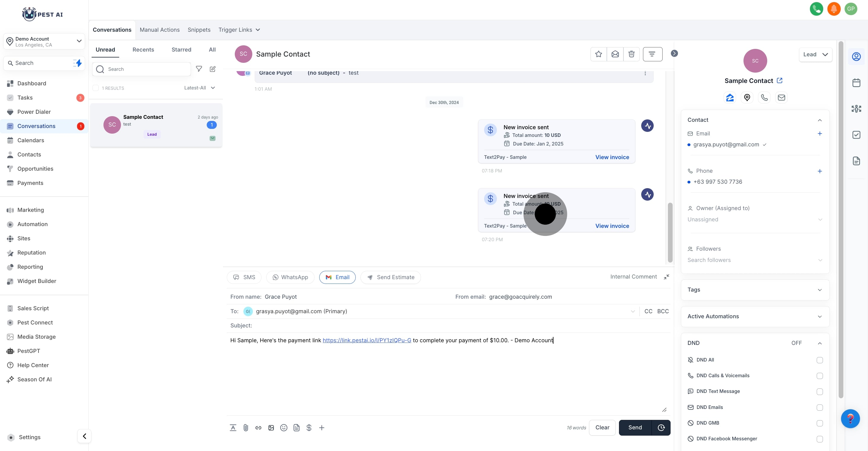Star the Sample Contact conversation

pos(599,54)
